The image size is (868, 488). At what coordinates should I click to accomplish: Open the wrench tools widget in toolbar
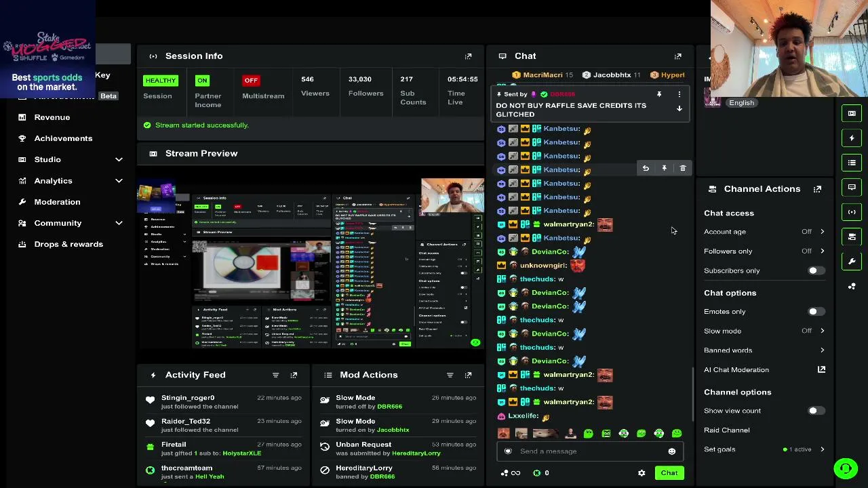(852, 262)
